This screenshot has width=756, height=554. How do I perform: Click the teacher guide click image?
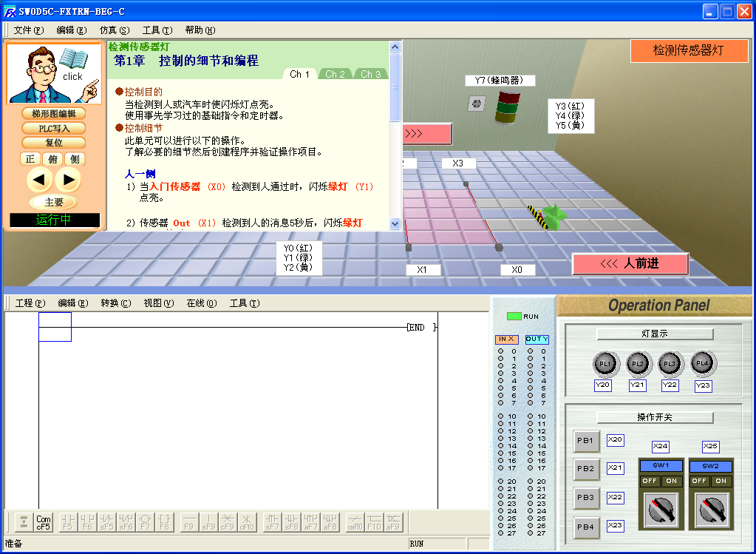[54, 74]
